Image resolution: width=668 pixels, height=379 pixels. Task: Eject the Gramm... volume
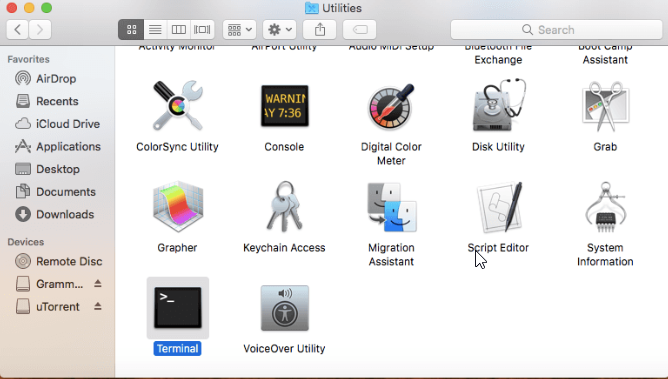pos(98,283)
